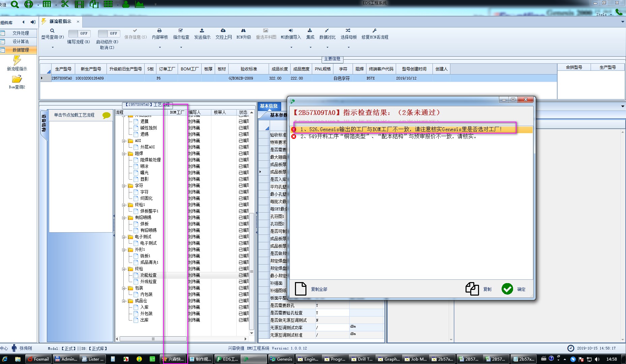Click the green table grid quick-access icon

(47, 4)
